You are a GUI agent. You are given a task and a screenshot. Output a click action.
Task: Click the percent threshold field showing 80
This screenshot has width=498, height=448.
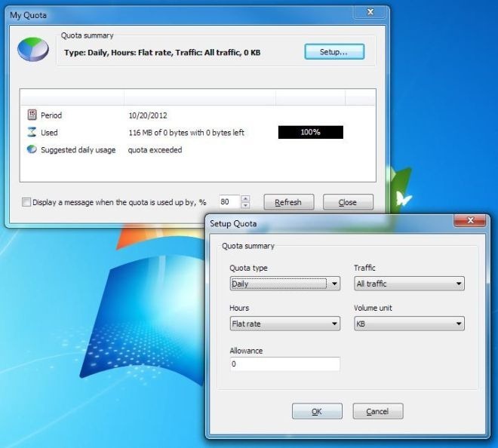click(x=229, y=202)
